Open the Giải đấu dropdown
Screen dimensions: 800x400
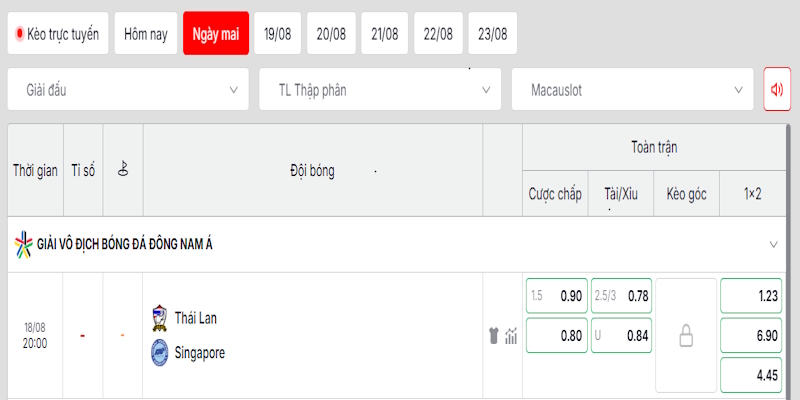coord(128,90)
